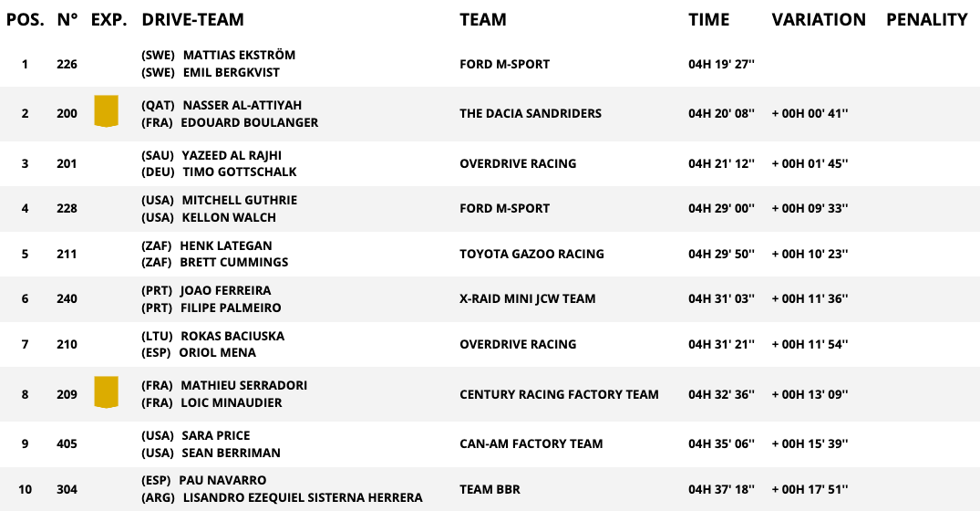
Task: Select Mitchell Guthrie in fourth place
Action: (239, 200)
